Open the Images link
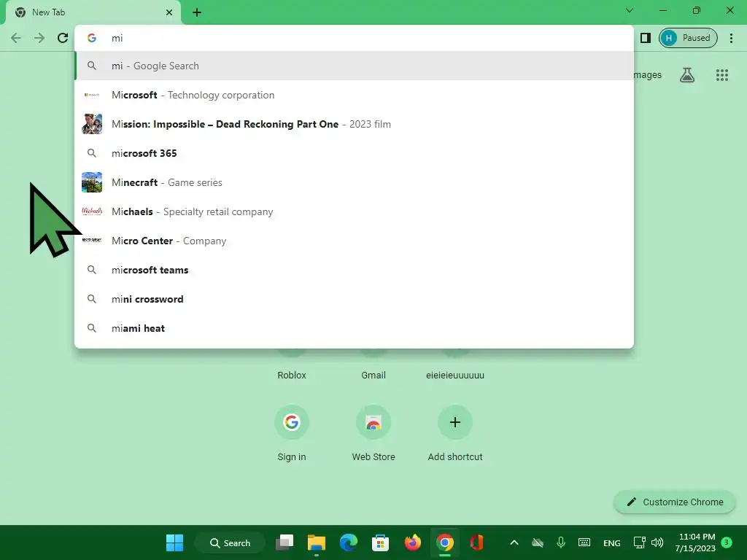 point(647,75)
